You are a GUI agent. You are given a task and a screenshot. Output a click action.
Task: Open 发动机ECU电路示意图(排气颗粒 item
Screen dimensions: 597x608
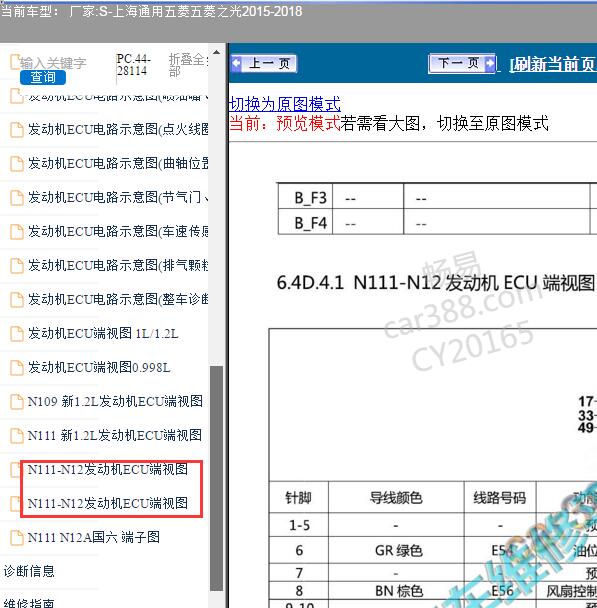118,266
